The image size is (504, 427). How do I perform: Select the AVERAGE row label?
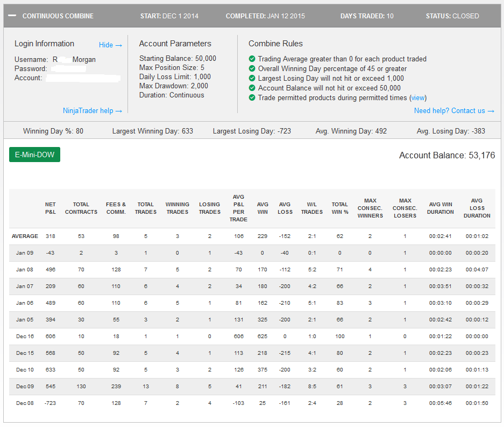click(x=25, y=236)
